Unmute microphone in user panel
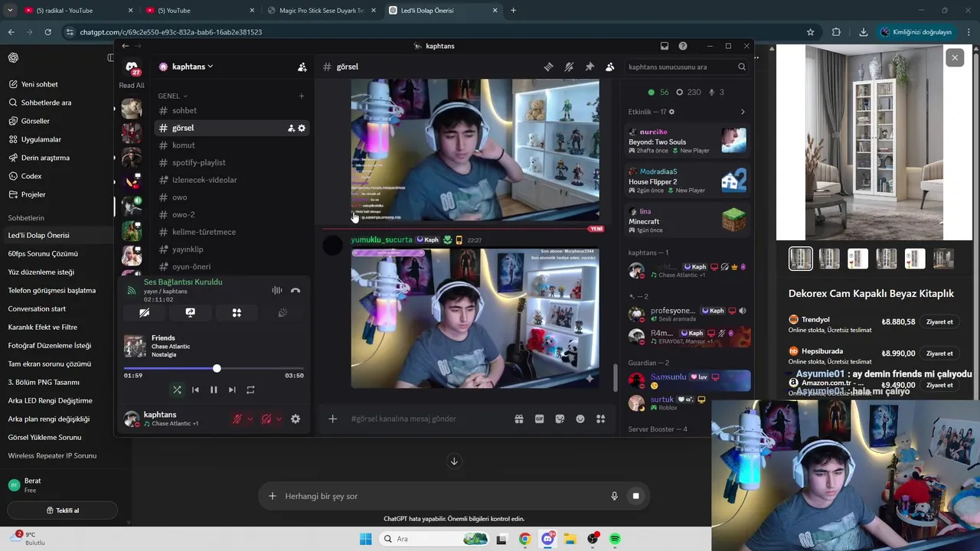Viewport: 980px width, 551px height. (237, 419)
